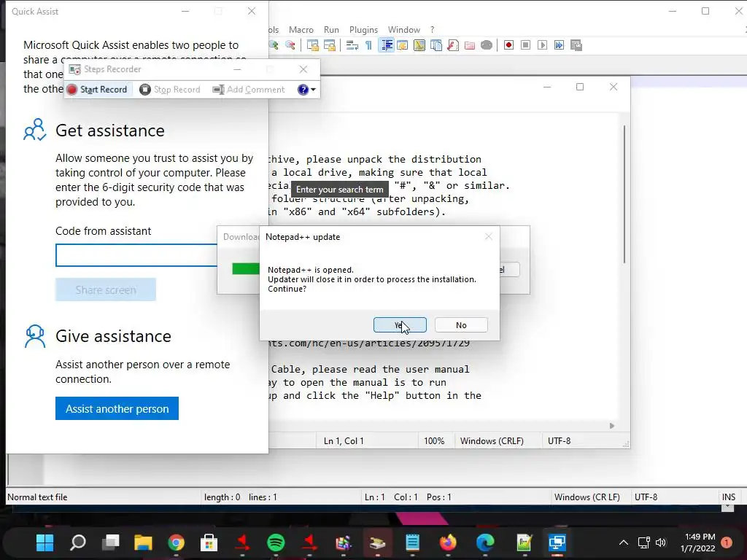Click Run a Macro Multiple Times icon
This screenshot has width=747, height=560.
(x=559, y=45)
